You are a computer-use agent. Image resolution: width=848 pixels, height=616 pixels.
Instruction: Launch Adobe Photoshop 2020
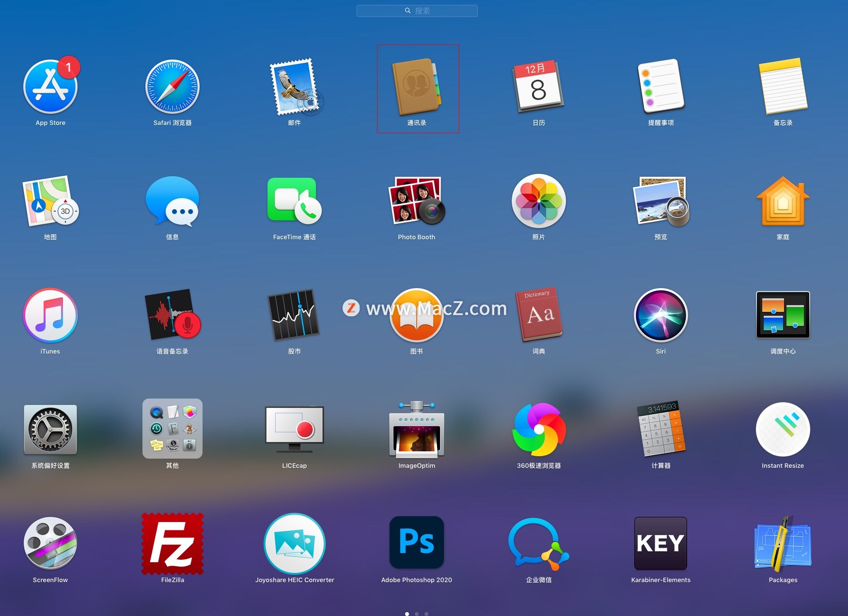pos(417,542)
